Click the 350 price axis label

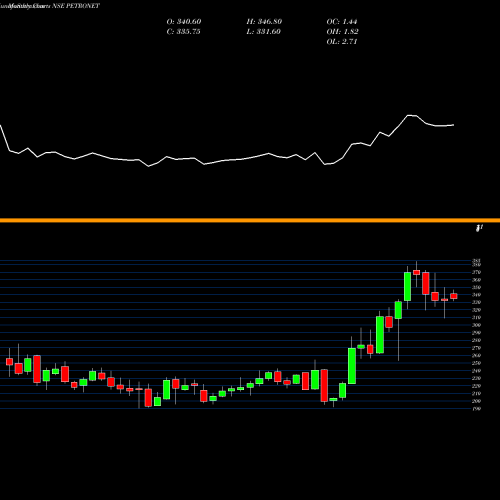point(476,287)
